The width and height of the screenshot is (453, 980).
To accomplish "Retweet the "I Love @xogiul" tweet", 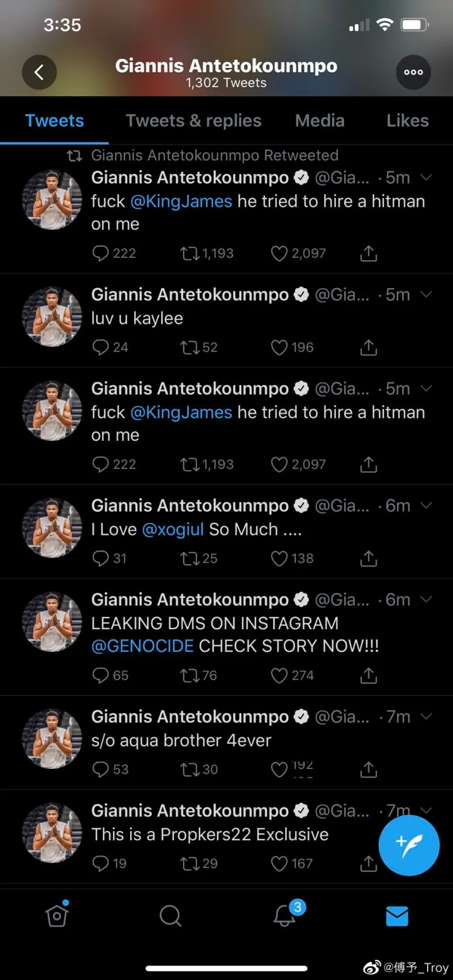I will [189, 559].
